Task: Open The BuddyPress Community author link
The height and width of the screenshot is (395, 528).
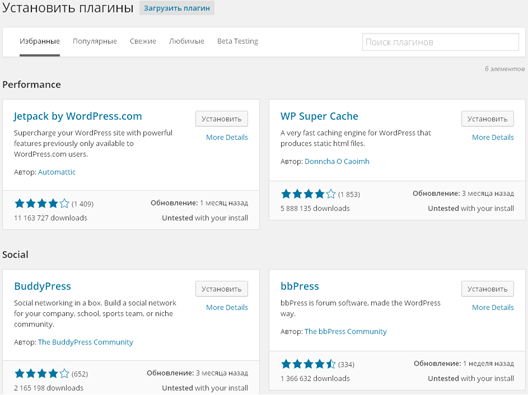Action: tap(86, 342)
